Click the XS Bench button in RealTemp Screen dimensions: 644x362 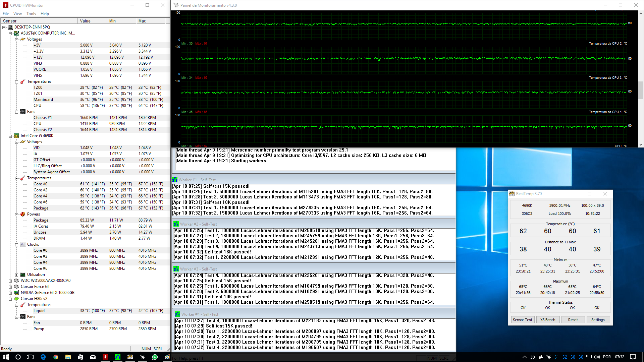(548, 320)
